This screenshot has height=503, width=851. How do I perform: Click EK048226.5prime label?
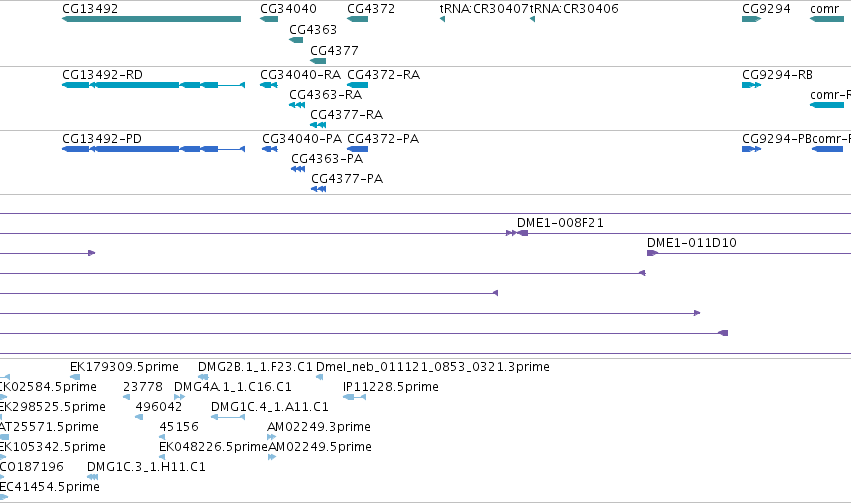[x=213, y=447]
